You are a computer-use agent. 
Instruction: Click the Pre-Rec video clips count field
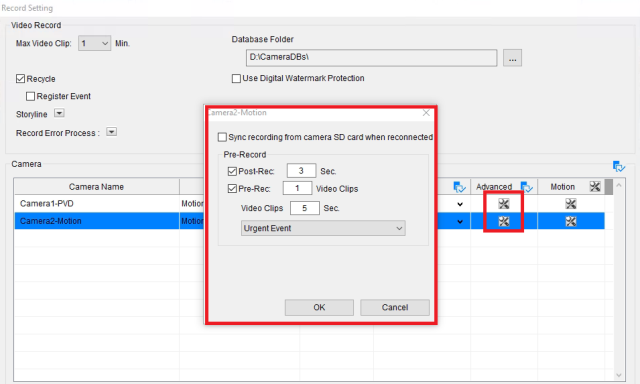coord(297,188)
